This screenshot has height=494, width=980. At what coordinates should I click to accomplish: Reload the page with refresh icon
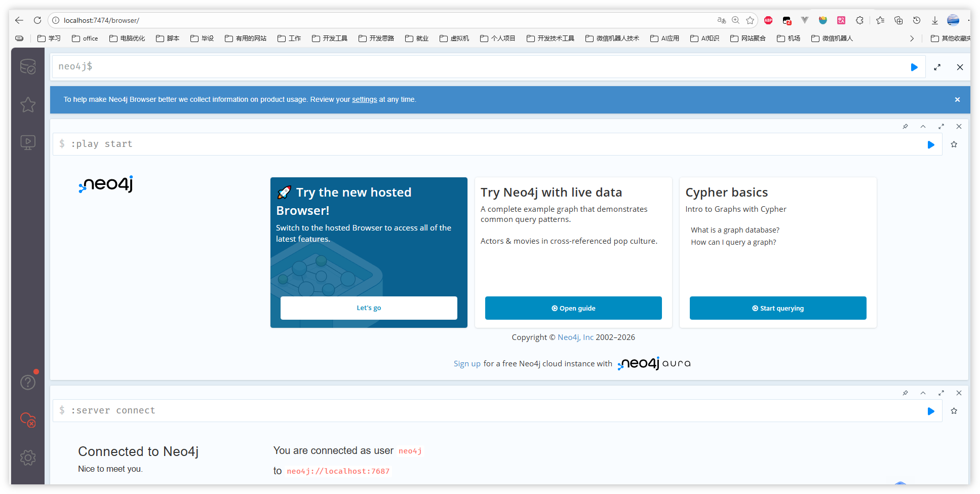37,20
